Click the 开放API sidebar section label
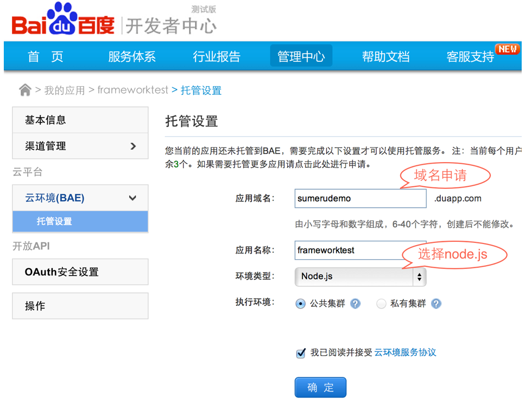The image size is (532, 410). (x=31, y=246)
